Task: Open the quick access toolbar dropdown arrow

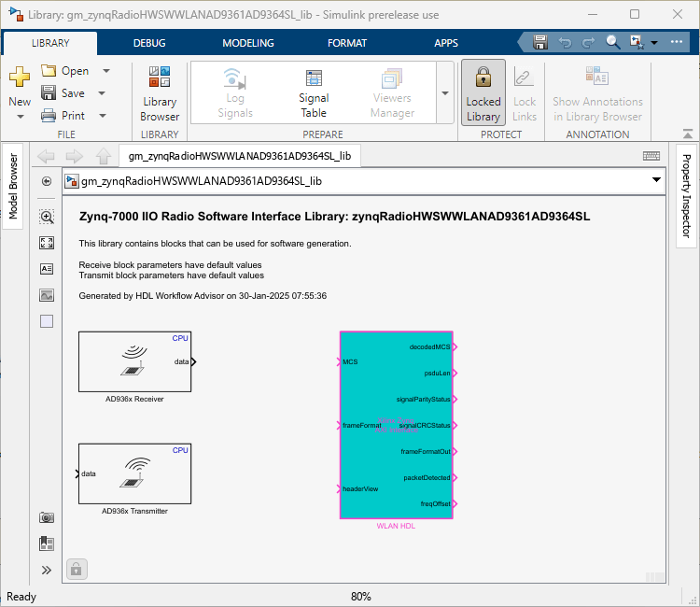Action: tap(654, 42)
